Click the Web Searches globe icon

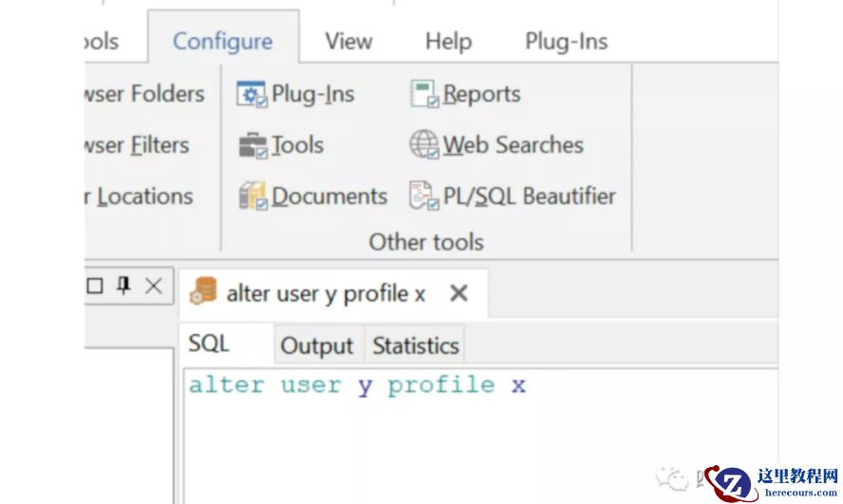coord(424,145)
